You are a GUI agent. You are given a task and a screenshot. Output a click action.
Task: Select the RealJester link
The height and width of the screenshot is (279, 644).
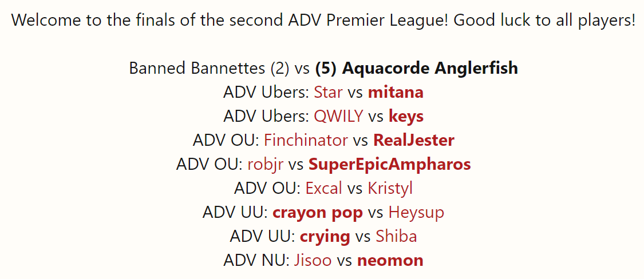413,141
